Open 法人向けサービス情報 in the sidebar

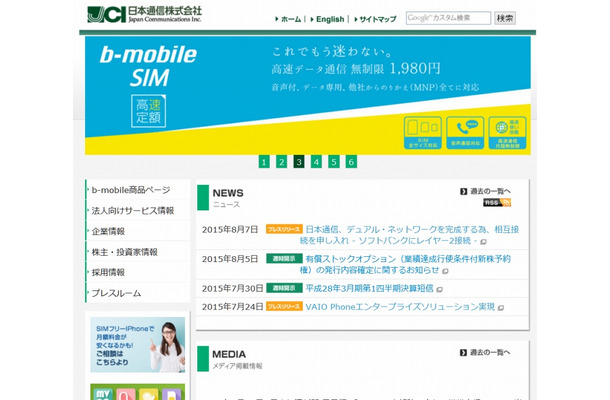pyautogui.click(x=138, y=211)
